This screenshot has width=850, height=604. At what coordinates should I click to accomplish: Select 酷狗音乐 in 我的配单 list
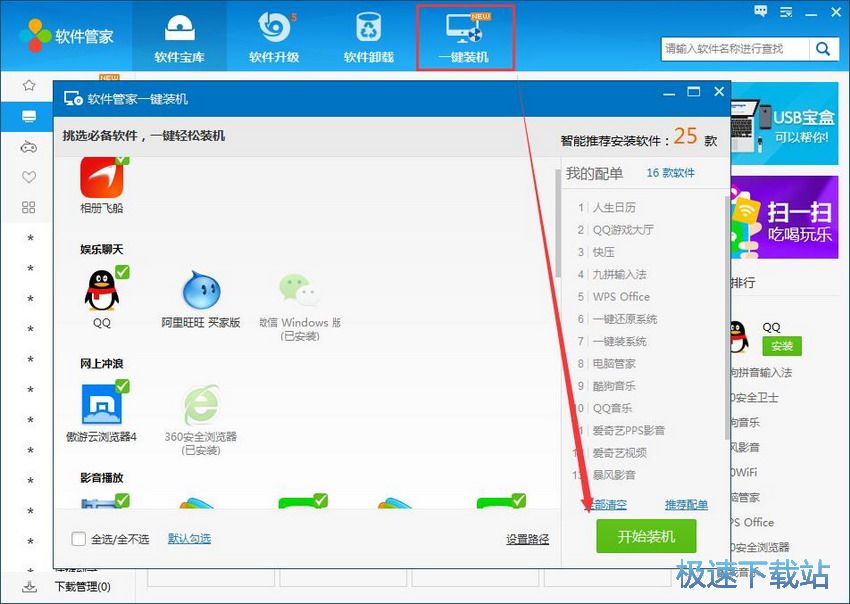614,385
